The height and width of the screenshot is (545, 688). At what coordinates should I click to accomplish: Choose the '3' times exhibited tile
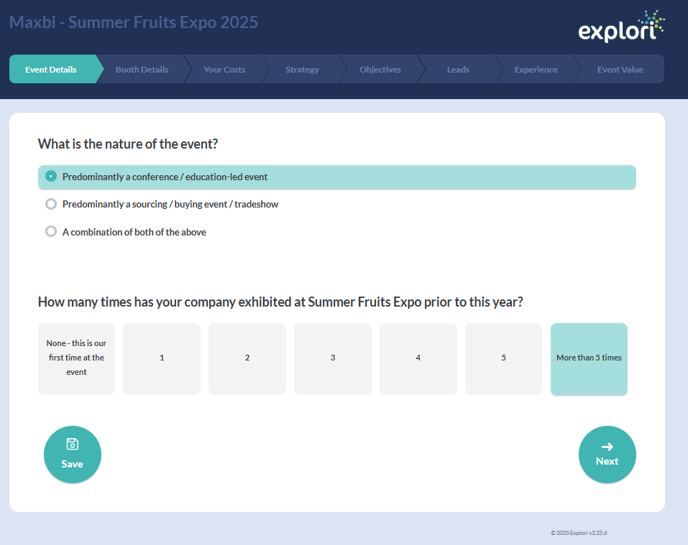pos(333,359)
